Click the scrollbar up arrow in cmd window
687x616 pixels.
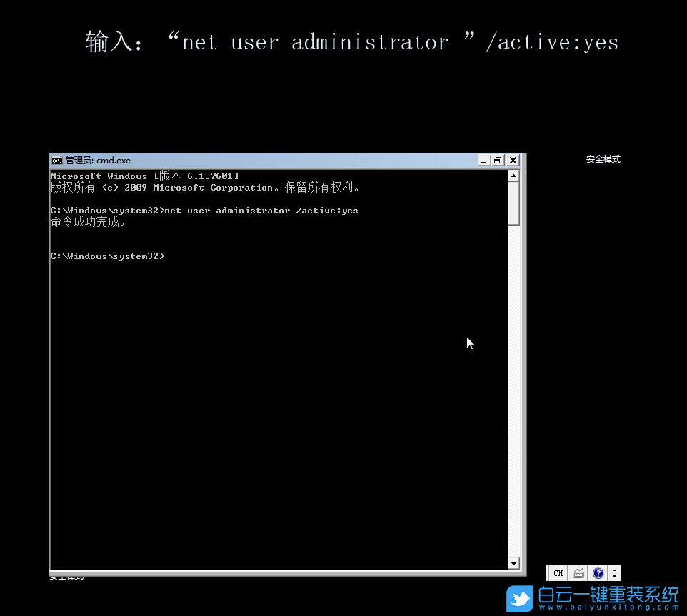point(513,175)
